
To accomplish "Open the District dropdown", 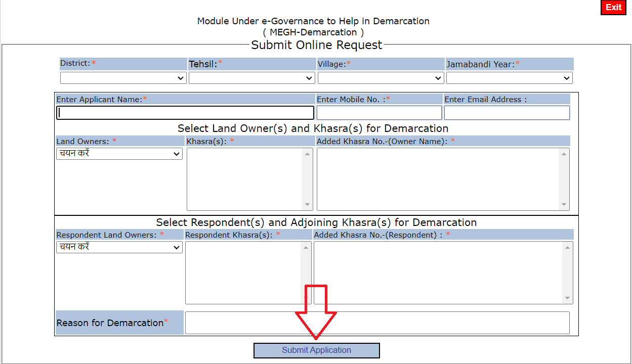I will click(123, 78).
